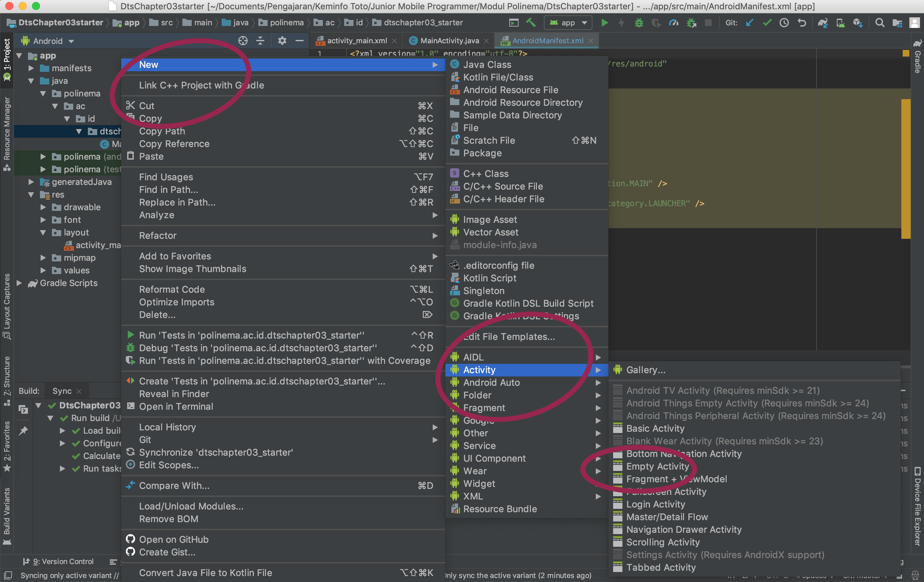Open the Profiler gauge icon in toolbar

point(673,23)
